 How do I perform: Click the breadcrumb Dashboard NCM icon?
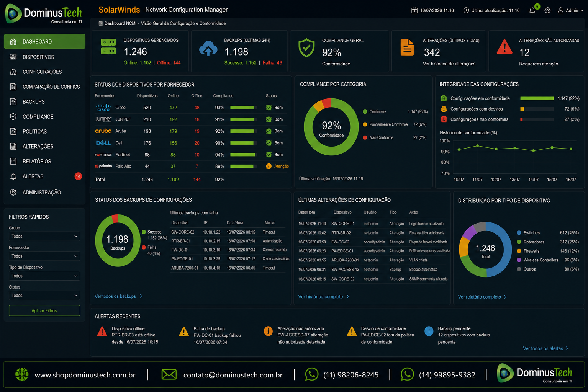[101, 23]
